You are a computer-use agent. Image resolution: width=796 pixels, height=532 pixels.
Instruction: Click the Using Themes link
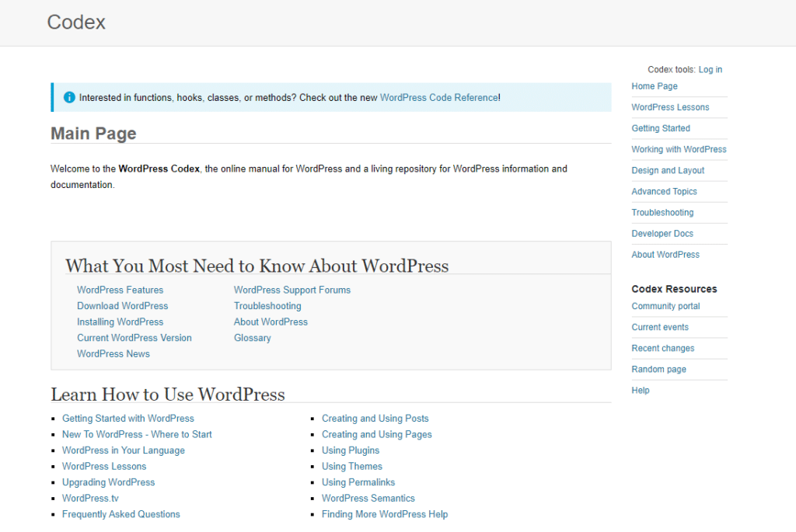click(x=352, y=467)
